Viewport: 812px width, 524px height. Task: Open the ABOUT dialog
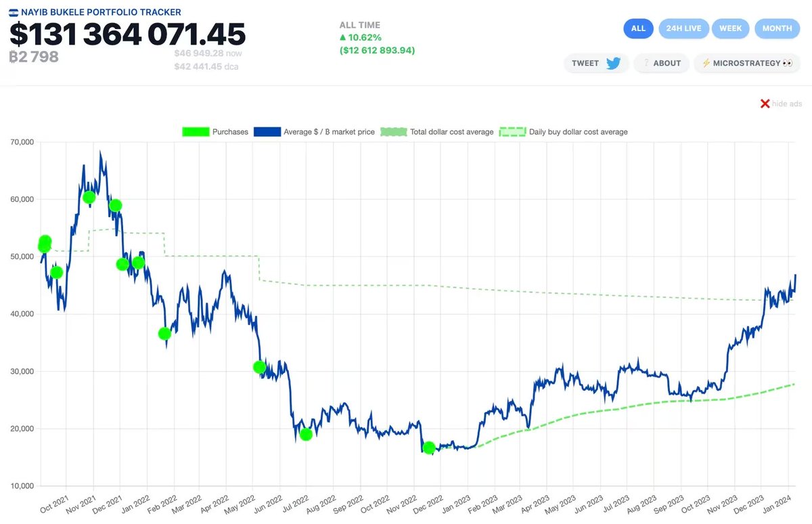point(661,63)
